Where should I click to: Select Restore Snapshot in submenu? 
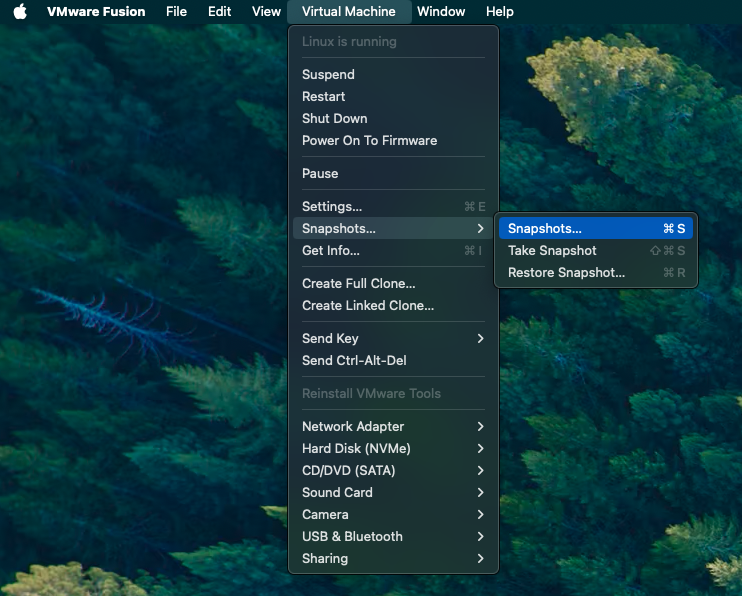pyautogui.click(x=566, y=272)
